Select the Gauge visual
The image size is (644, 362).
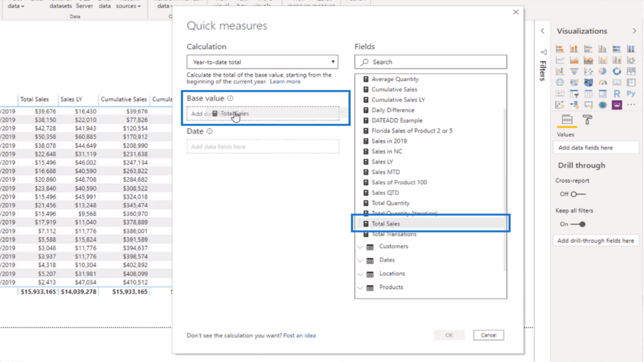click(602, 82)
